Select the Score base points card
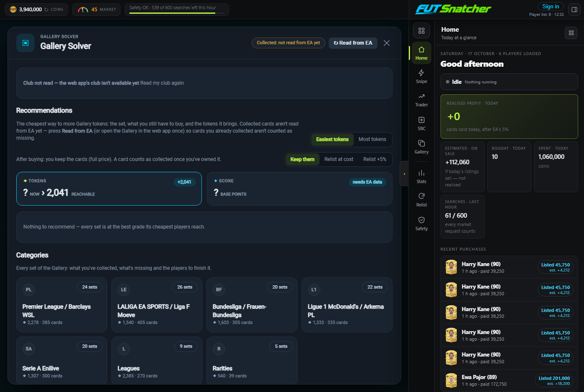The height and width of the screenshot is (392, 584). click(300, 189)
